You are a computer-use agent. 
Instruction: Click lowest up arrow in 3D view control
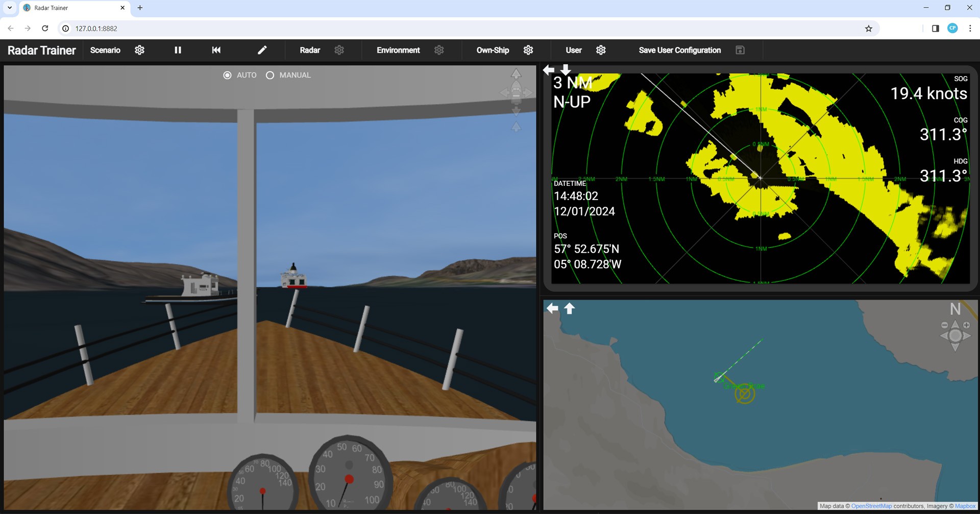516,126
